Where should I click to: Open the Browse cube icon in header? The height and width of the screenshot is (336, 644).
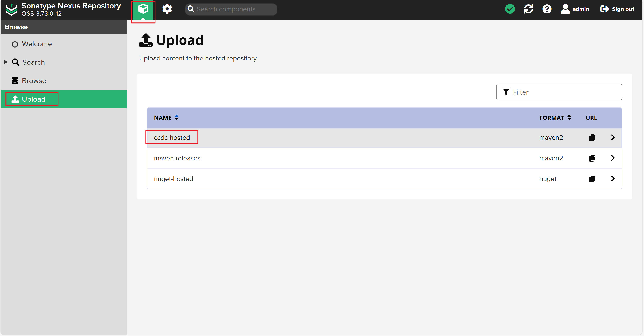click(x=143, y=9)
